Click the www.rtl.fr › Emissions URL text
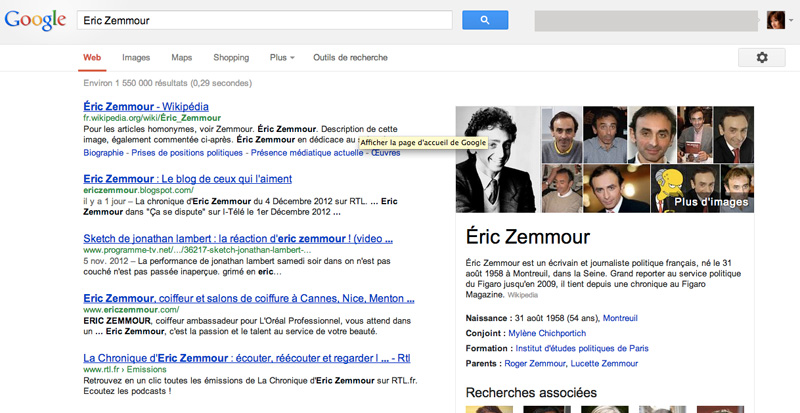This screenshot has width=800, height=413. point(125,369)
